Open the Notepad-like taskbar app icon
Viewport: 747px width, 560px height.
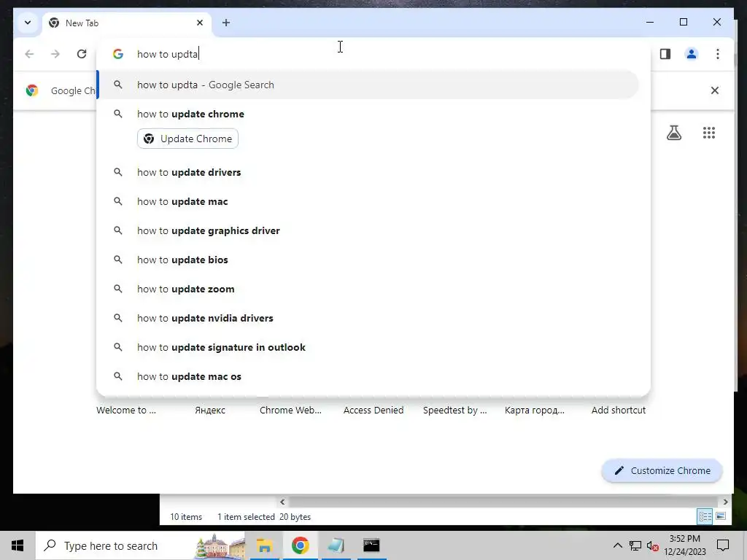pyautogui.click(x=336, y=545)
